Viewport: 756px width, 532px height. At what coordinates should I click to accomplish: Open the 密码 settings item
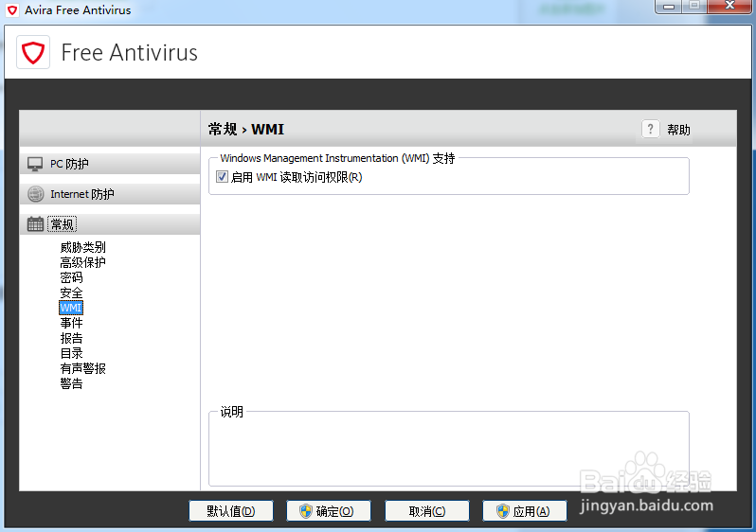click(71, 277)
